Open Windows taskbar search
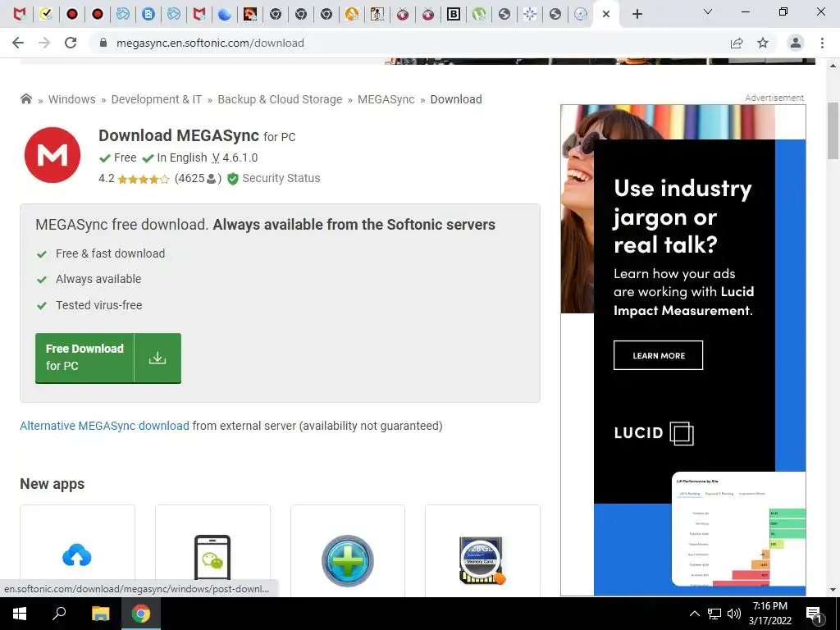 tap(59, 614)
